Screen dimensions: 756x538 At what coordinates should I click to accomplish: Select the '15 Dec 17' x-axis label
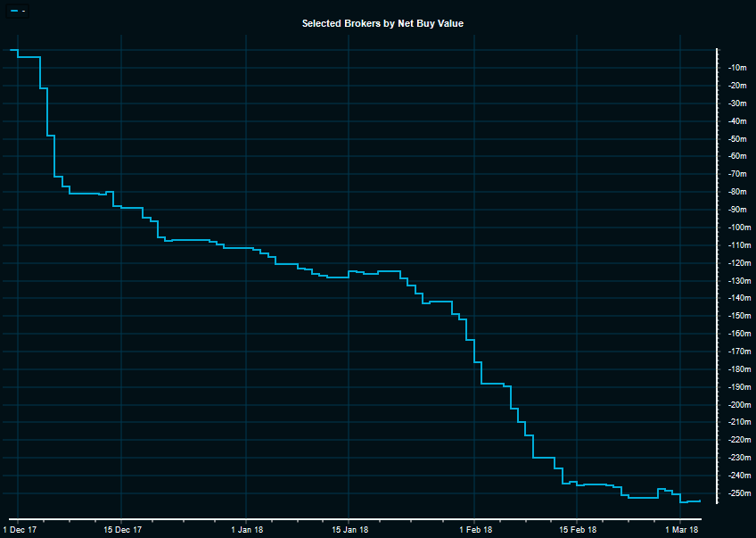(x=122, y=529)
